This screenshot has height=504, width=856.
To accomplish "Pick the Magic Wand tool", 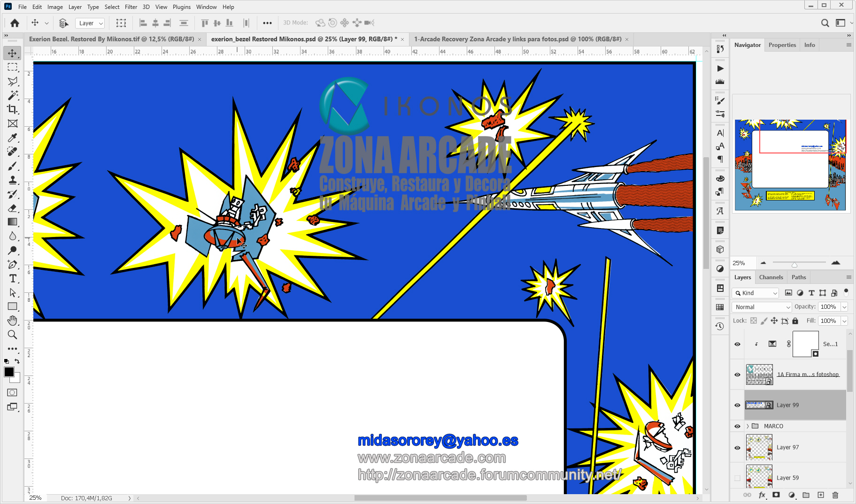I will click(x=13, y=95).
